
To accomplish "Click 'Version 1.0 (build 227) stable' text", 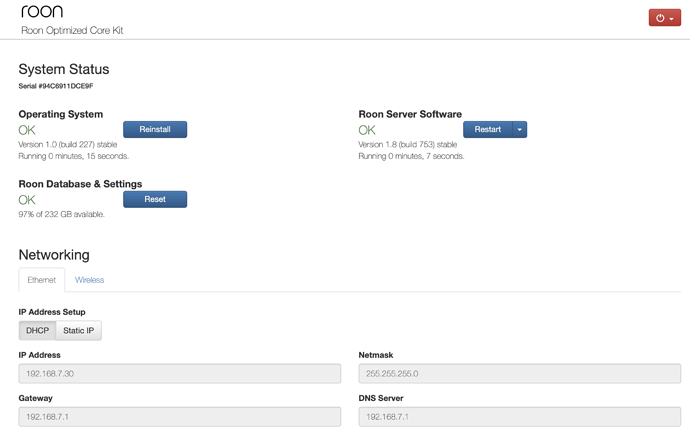I will pyautogui.click(x=68, y=144).
